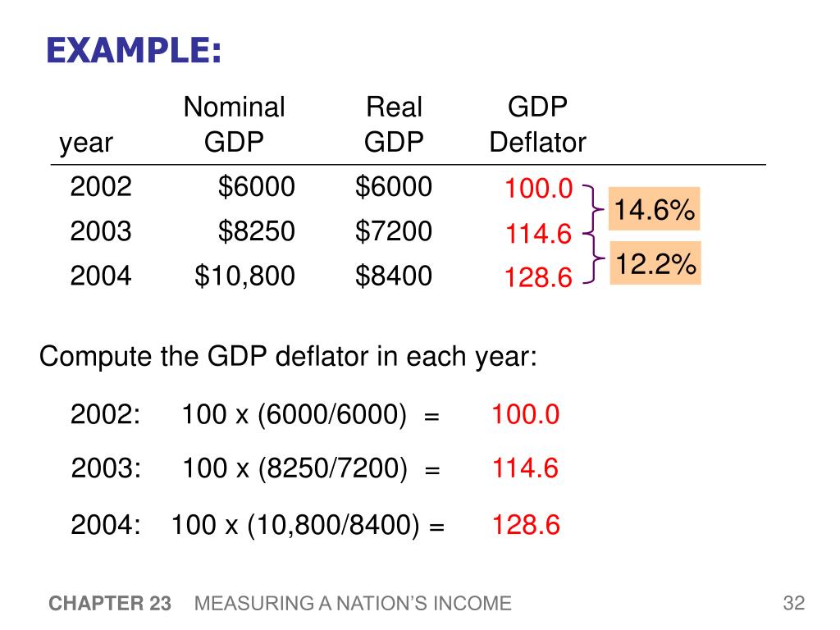The image size is (840, 630).
Task: Click the GDP Deflator column header
Action: (537, 125)
